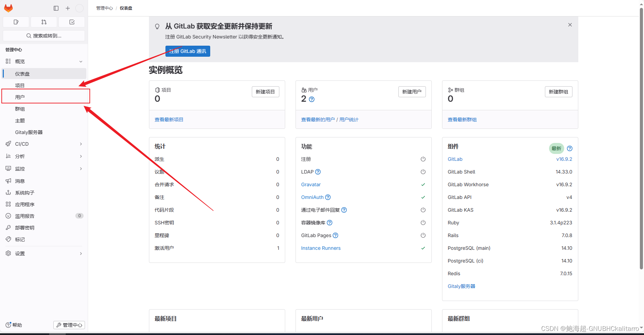The height and width of the screenshot is (335, 644).
Task: Open the Gitaly服务器 link in 组件
Action: pos(461,286)
